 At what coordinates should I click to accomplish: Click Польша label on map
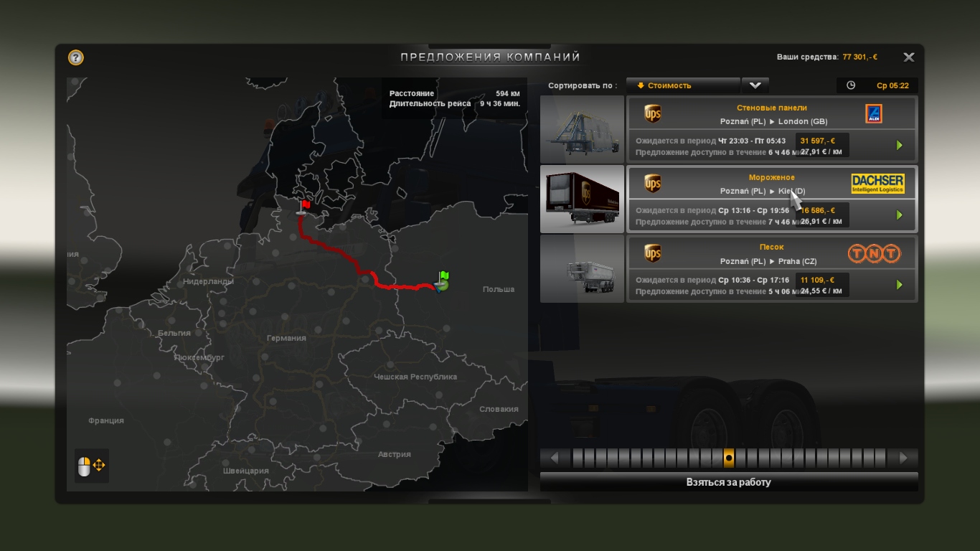[499, 289]
